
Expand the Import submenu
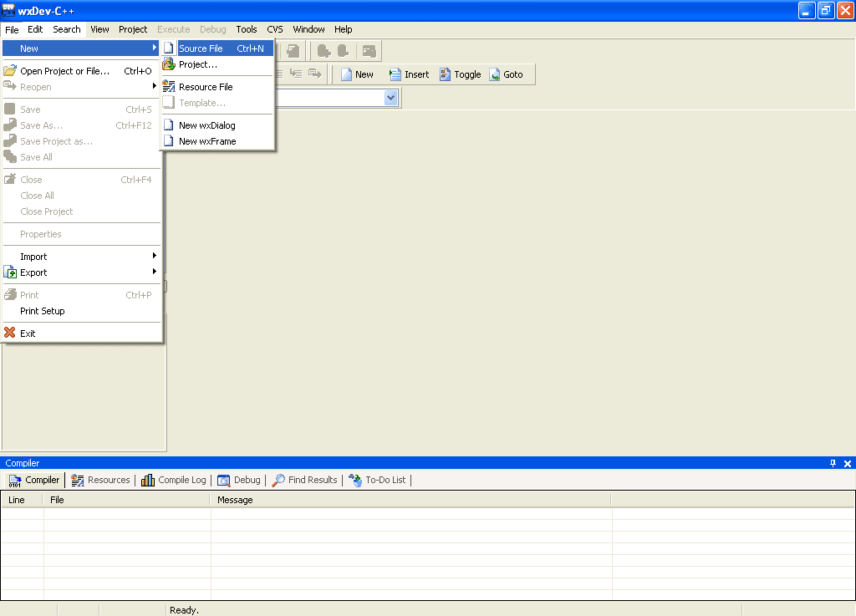click(81, 257)
